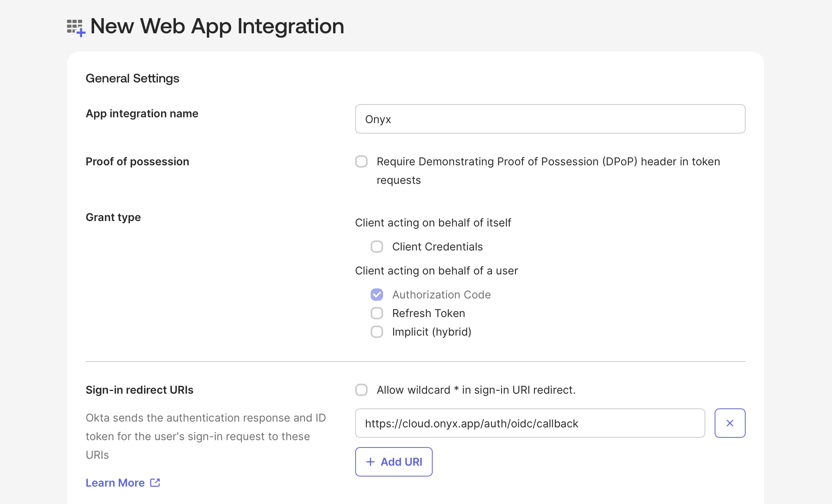Click the App integration name field showing Onyx
Screen dimensions: 832x504
tap(549, 119)
